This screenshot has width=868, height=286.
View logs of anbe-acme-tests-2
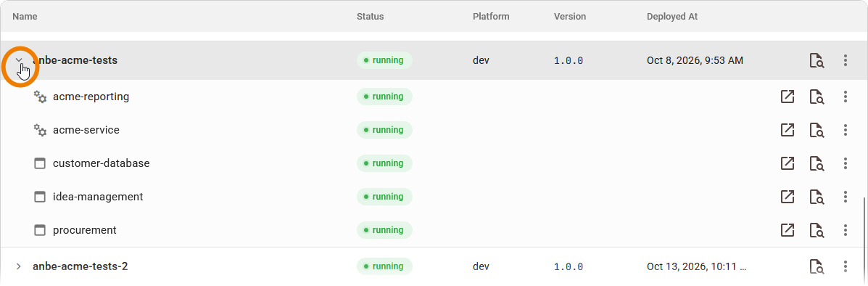click(817, 266)
